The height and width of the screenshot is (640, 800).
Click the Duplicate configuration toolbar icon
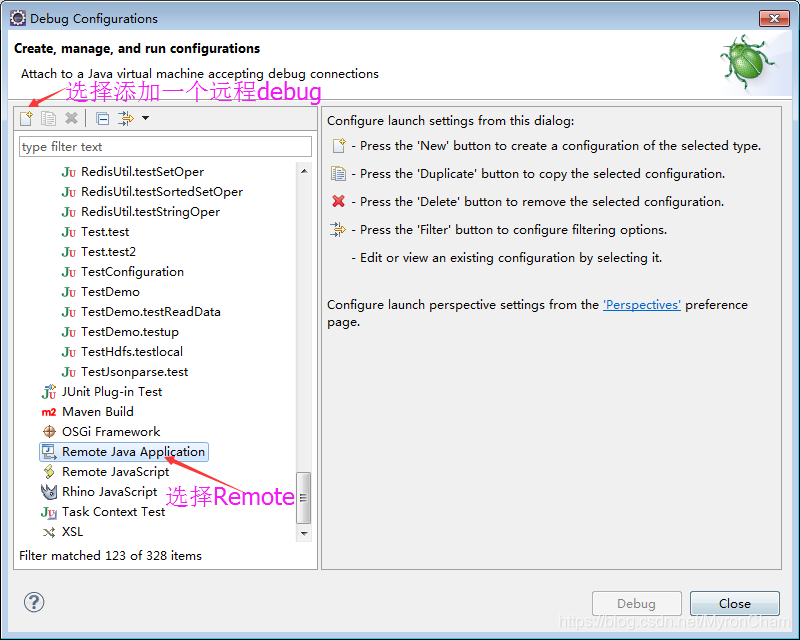pos(48,118)
